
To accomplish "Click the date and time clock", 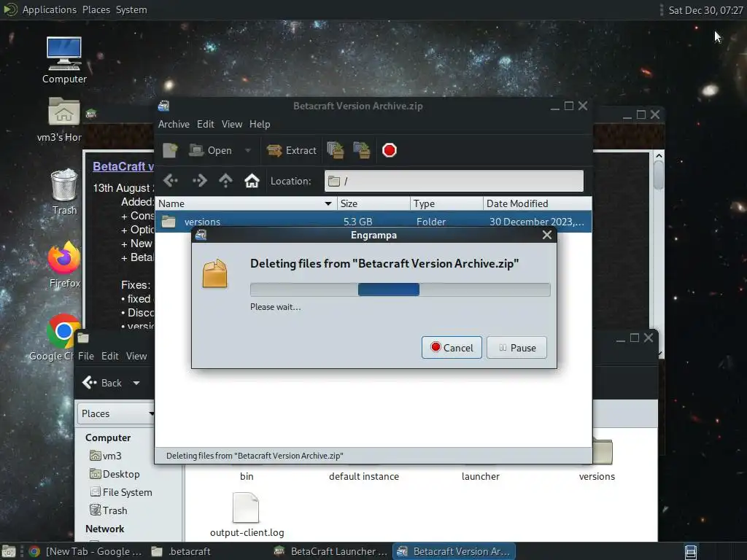I will click(705, 10).
